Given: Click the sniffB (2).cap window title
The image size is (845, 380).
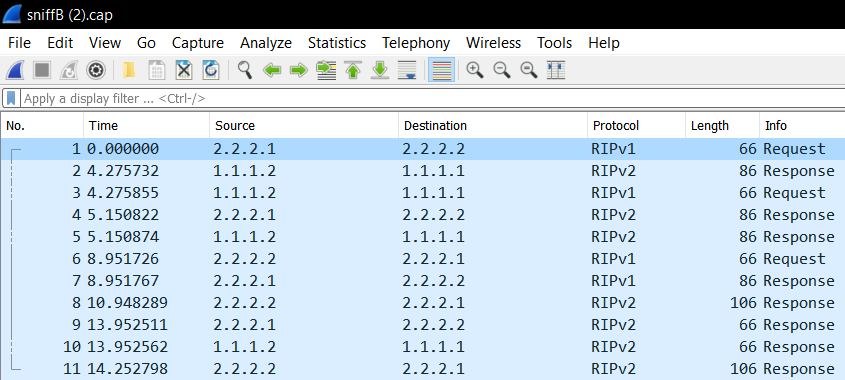Looking at the screenshot, I should (70, 15).
